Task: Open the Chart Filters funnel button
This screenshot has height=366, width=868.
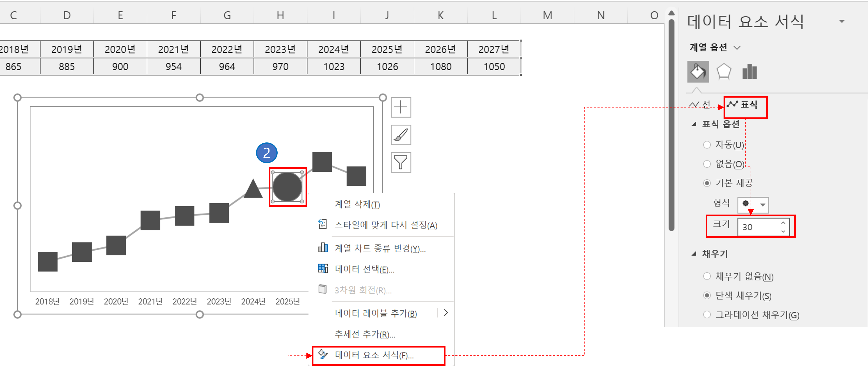Action: click(x=401, y=162)
